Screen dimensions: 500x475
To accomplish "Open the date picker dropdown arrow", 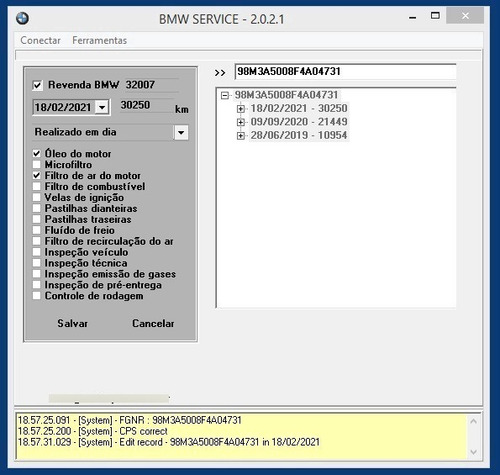I will (102, 107).
